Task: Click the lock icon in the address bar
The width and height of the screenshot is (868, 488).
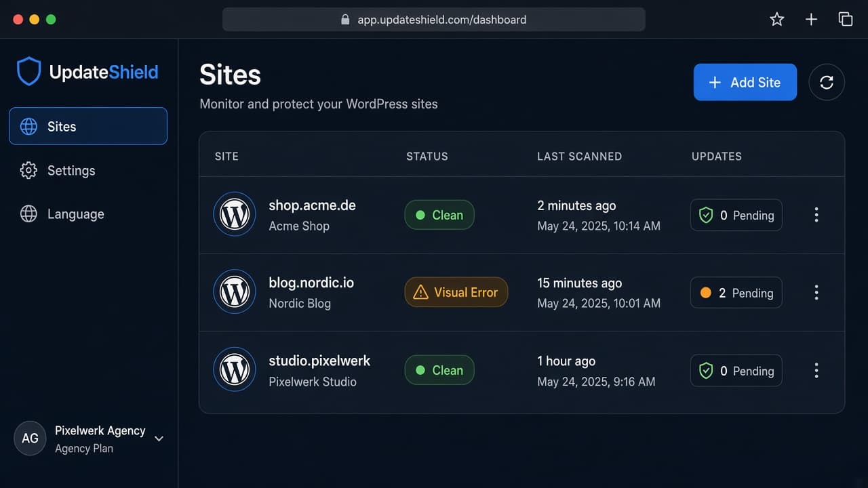Action: pos(345,20)
